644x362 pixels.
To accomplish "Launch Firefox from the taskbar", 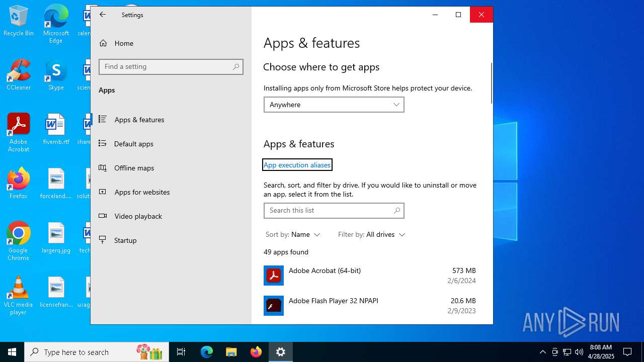I will [x=256, y=352].
